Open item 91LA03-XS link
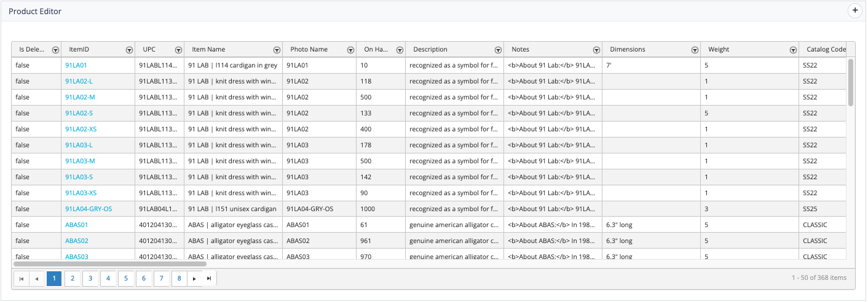The image size is (868, 302). coord(81,193)
